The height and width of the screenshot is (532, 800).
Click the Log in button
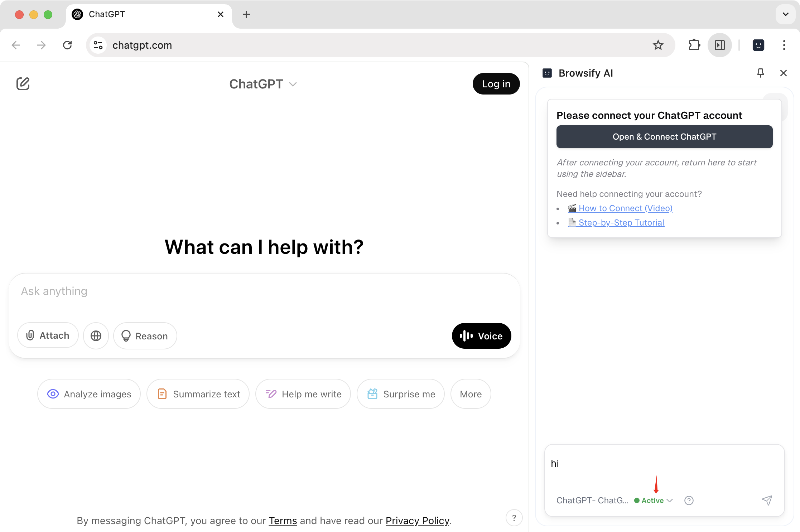[496, 84]
